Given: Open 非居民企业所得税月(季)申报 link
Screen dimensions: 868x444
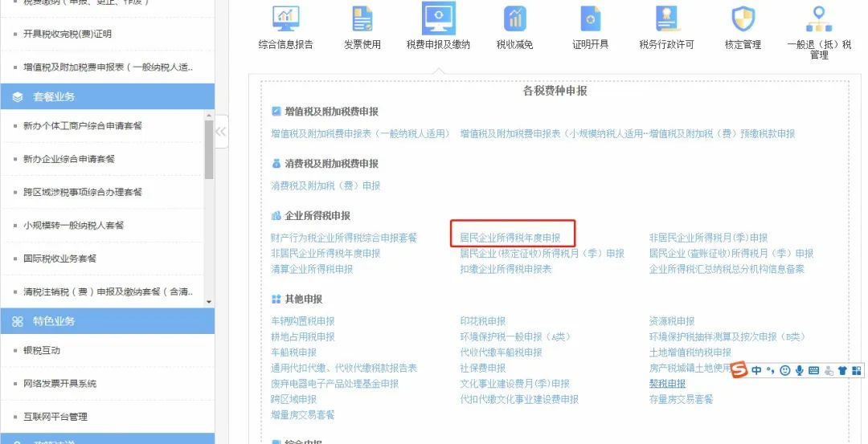Looking at the screenshot, I should tap(709, 238).
